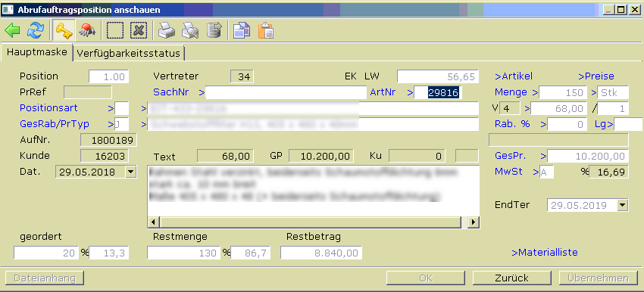Open the >Preise link
This screenshot has width=644, height=292.
(x=596, y=76)
